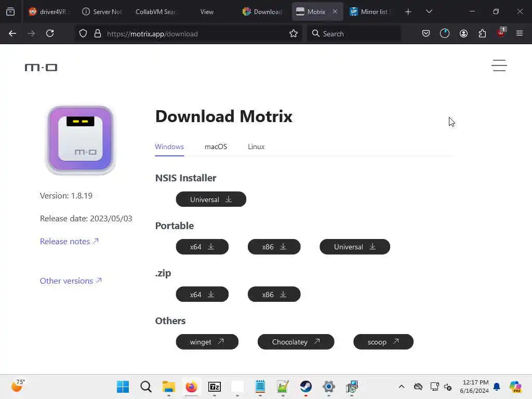The width and height of the screenshot is (532, 399).
Task: Open 7-Zip from the taskbar
Action: point(215,387)
